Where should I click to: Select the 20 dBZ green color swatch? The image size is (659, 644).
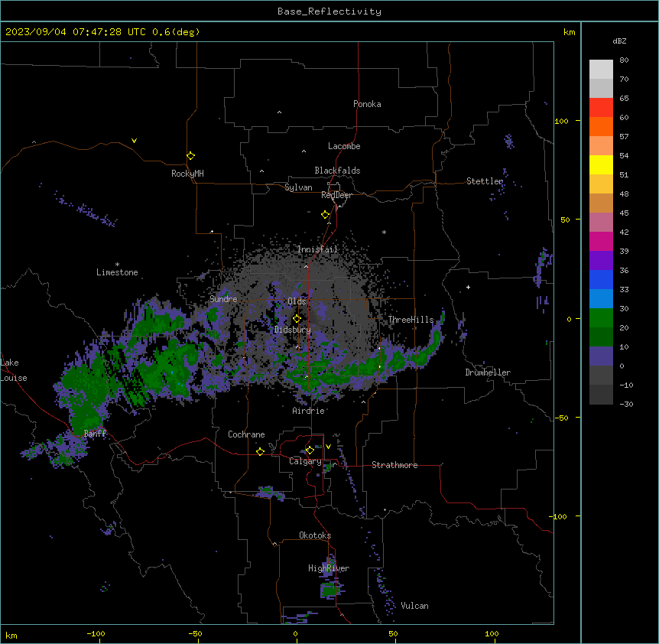[x=601, y=318]
